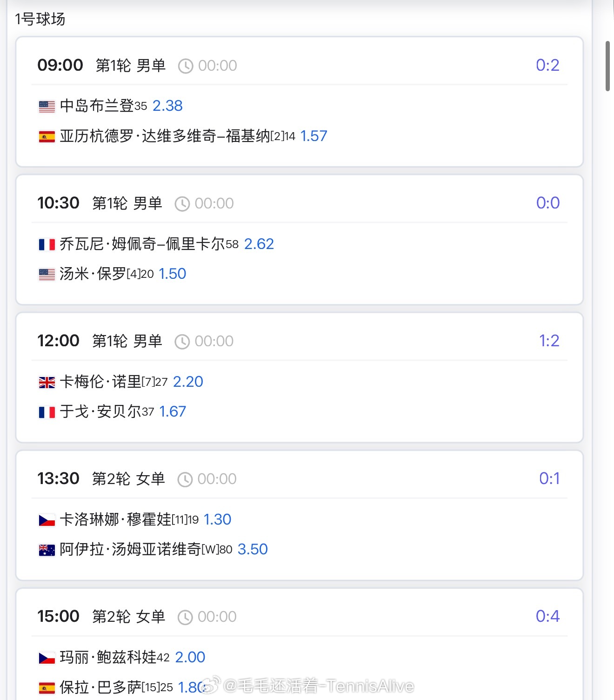This screenshot has width=614, height=700.
Task: Click Czech flag beside 卡洛琳娜·穆霍娃
Action: point(47,520)
